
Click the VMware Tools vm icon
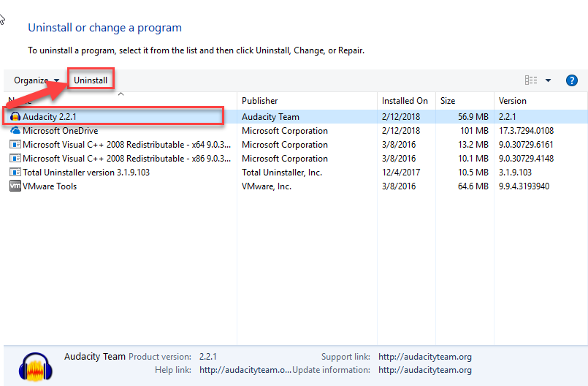tap(15, 186)
